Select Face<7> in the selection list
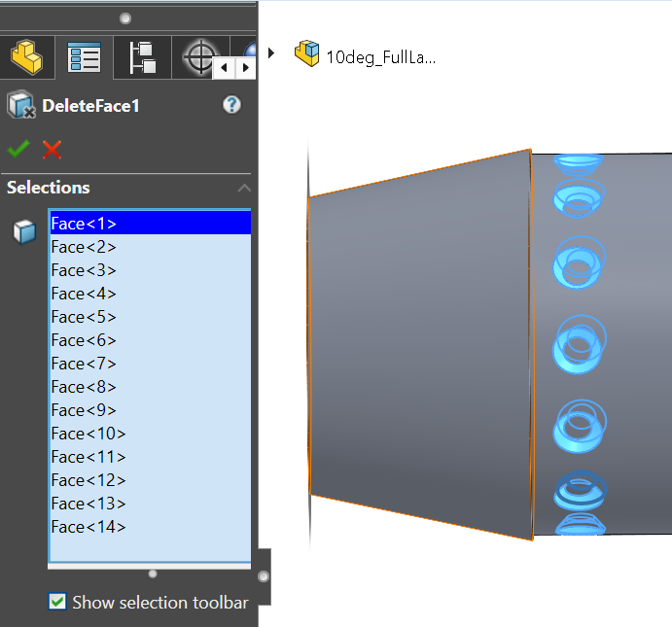 pyautogui.click(x=84, y=364)
